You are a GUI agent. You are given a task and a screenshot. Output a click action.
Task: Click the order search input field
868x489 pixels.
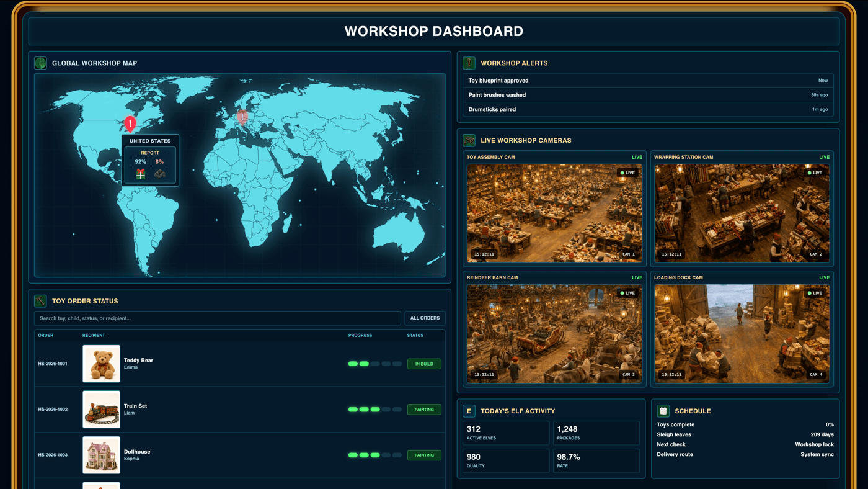tap(218, 318)
